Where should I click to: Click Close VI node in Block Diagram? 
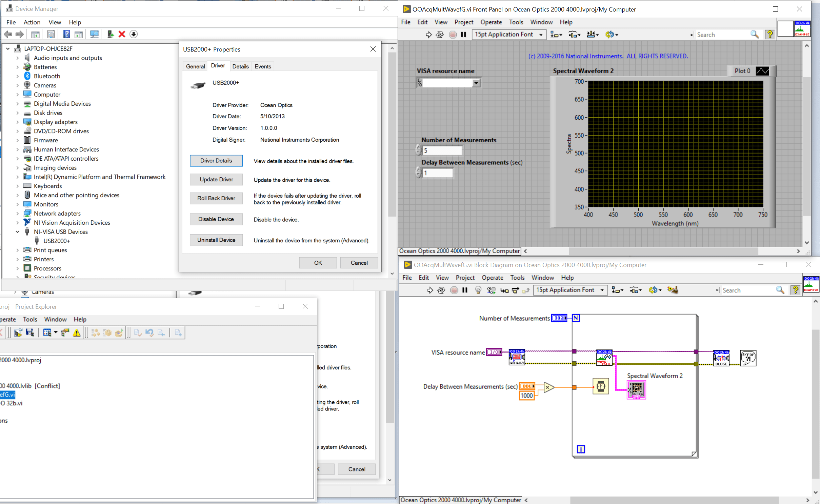(721, 358)
